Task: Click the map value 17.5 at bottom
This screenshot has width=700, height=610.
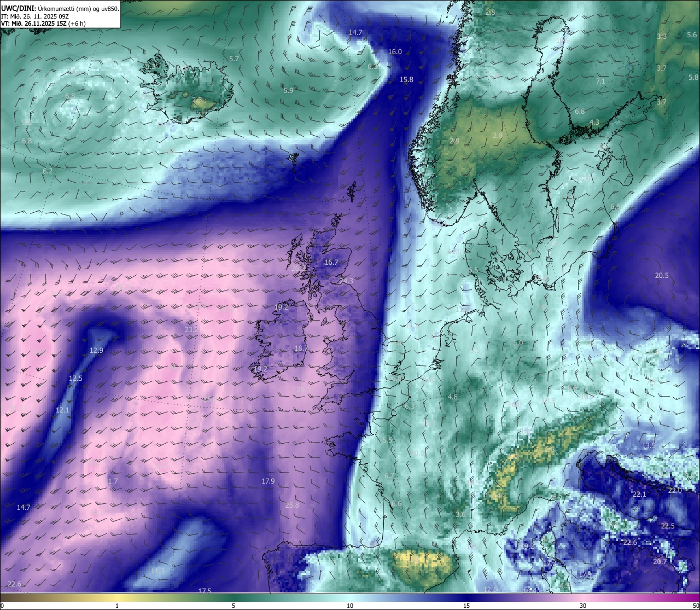Action: (x=205, y=591)
